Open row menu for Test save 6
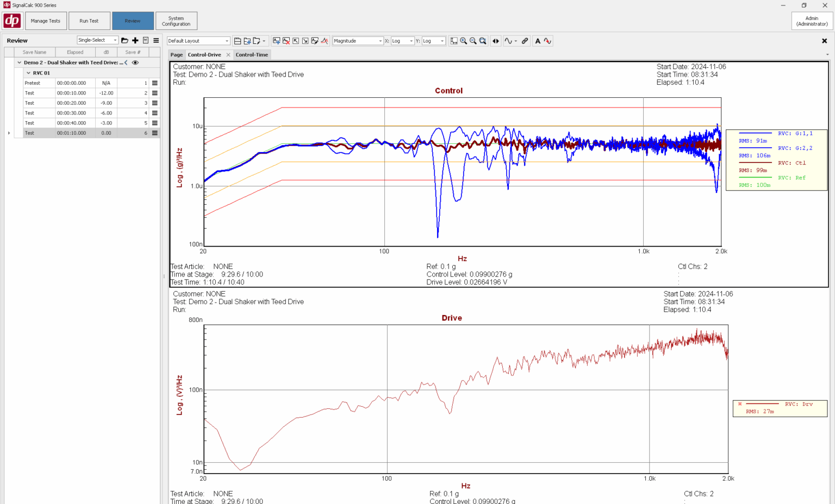835x504 pixels. point(155,133)
